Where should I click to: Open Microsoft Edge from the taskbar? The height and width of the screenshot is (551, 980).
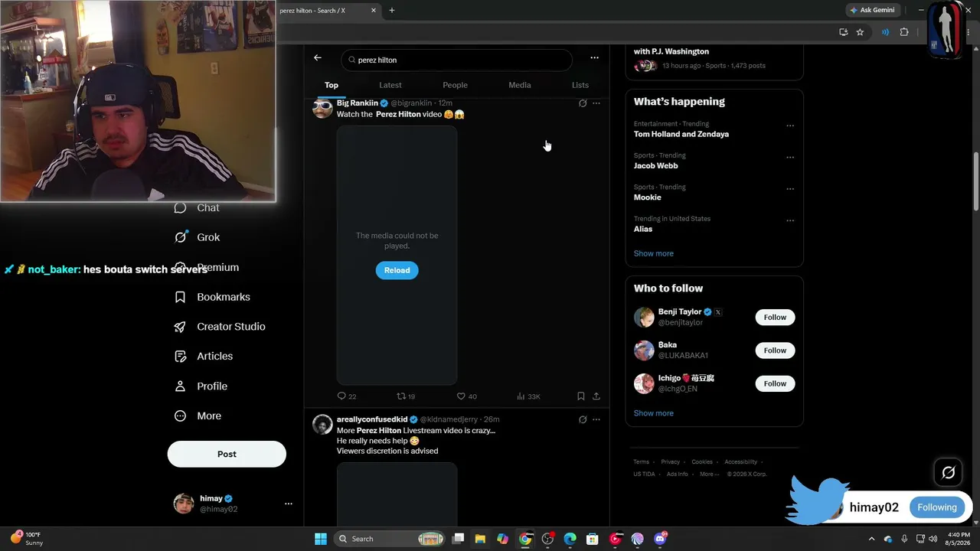[x=570, y=539]
